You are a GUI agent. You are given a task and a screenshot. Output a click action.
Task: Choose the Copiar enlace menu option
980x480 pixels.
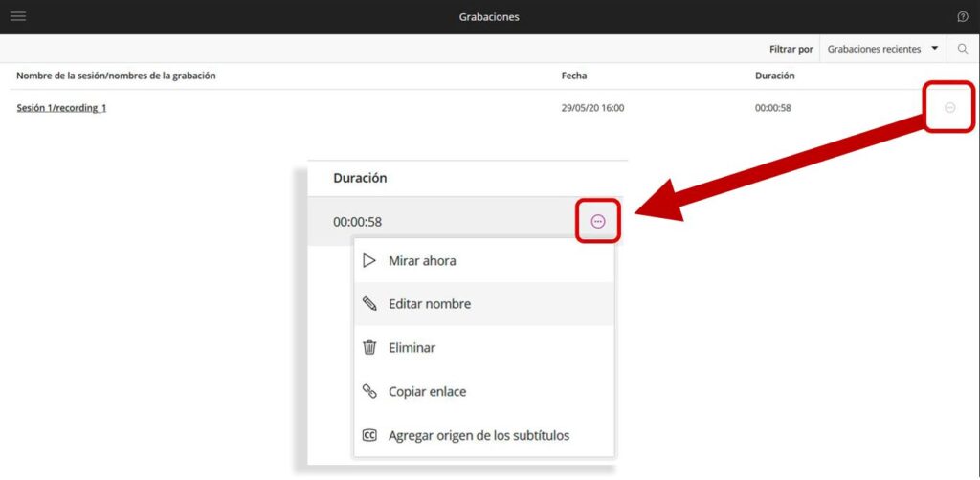[x=427, y=392]
